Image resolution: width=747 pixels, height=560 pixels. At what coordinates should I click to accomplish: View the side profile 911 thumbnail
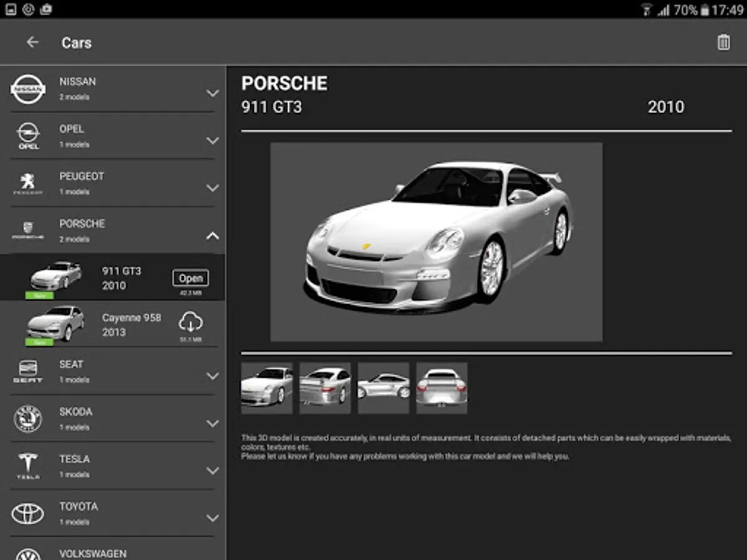coord(383,388)
